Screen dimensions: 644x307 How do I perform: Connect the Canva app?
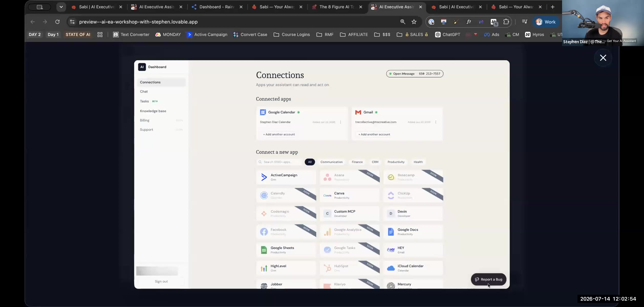[349, 195]
